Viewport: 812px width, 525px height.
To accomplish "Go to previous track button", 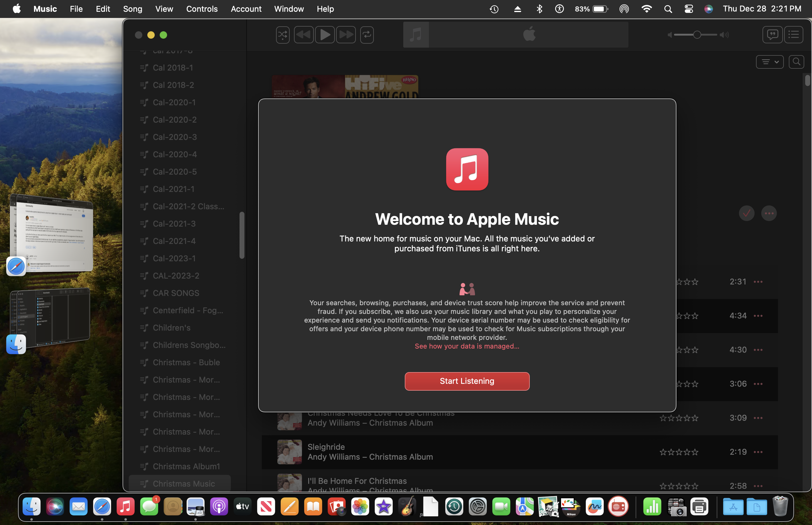I will click(x=303, y=35).
